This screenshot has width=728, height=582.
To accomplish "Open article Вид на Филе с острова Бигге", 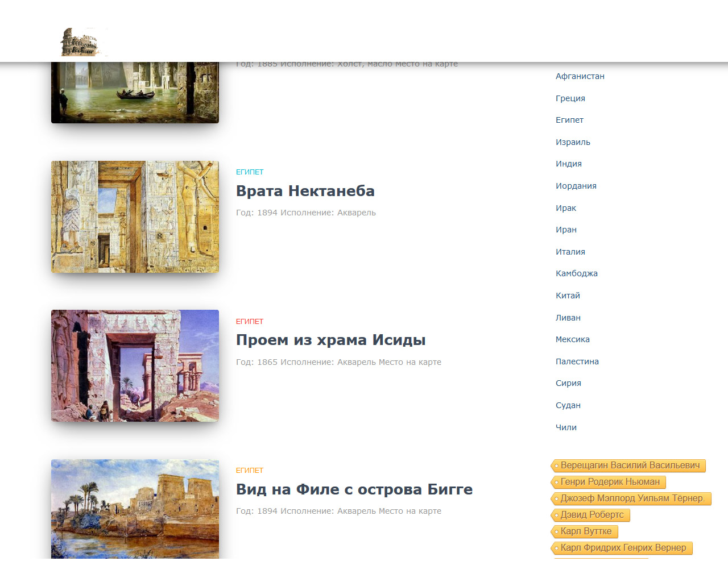I will click(354, 489).
